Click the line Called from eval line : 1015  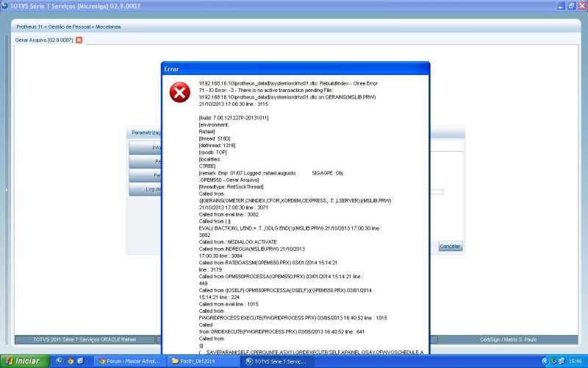(229, 304)
